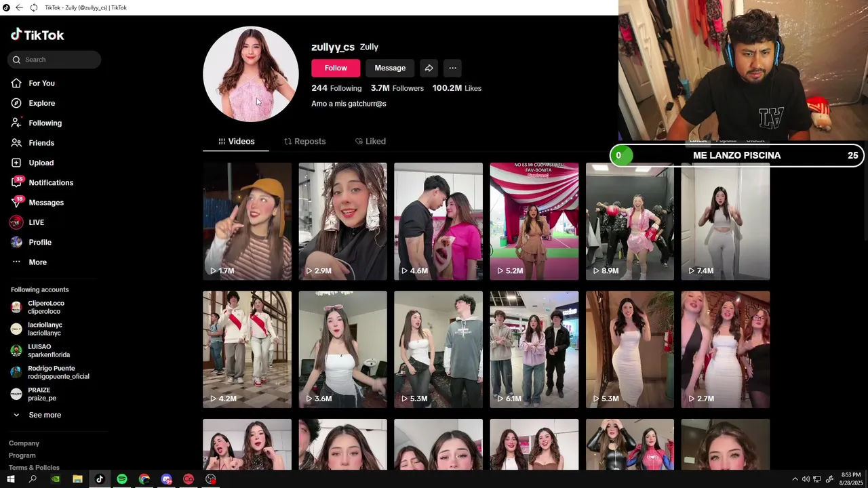Open the taskbar clock showing 8:53 PM

pos(850,479)
